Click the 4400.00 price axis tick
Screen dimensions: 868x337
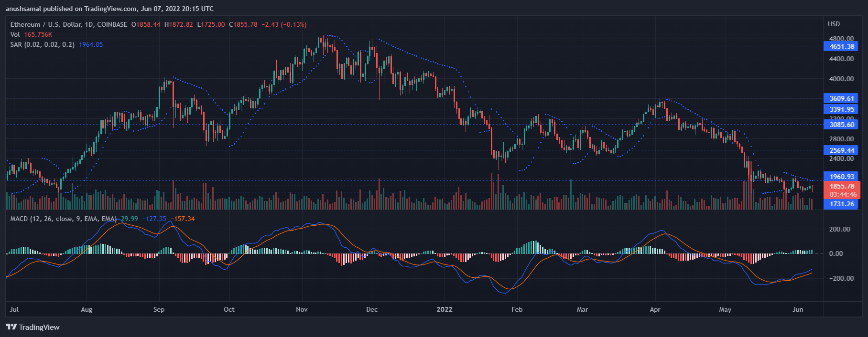tap(841, 59)
